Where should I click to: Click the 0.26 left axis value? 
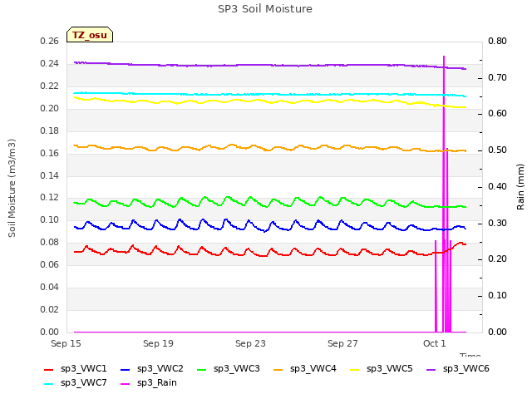tap(50, 41)
